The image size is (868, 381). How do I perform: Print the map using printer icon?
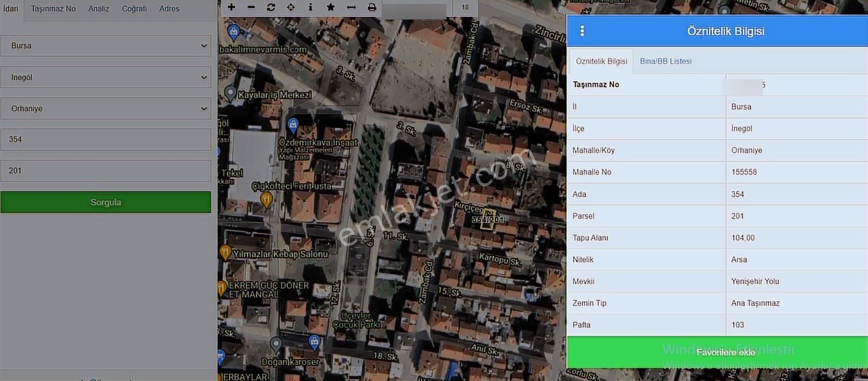coord(372,8)
